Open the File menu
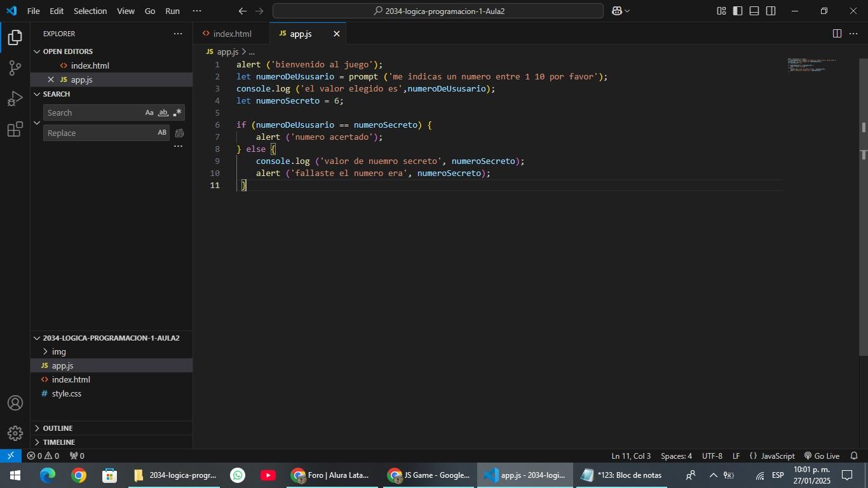The image size is (868, 488). [x=34, y=11]
